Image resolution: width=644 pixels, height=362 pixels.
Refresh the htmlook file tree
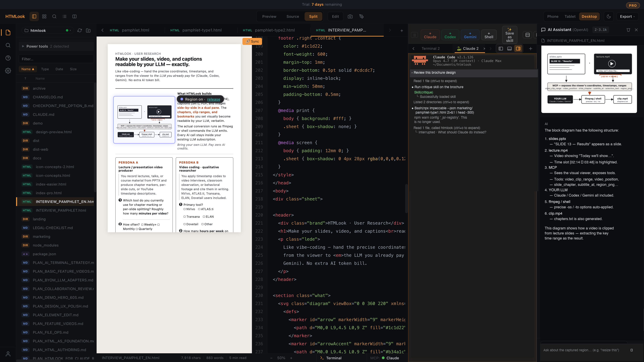click(x=79, y=31)
